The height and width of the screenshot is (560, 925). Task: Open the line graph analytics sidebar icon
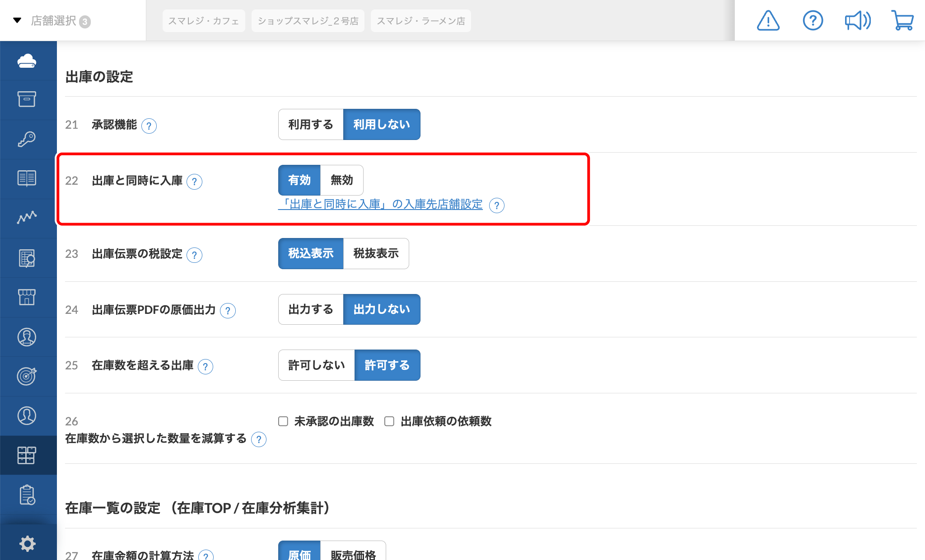tap(27, 218)
